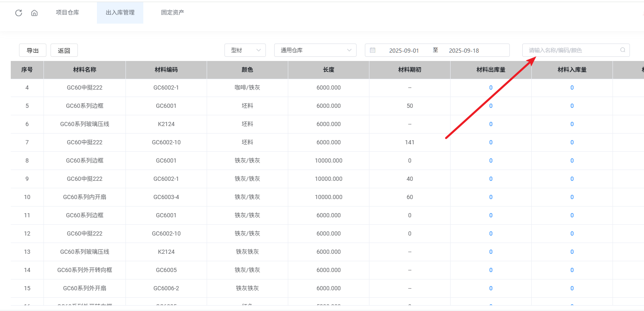Screen dimensions: 644x311
Task: Click 材料出库量 link in row 10
Action: point(491,197)
